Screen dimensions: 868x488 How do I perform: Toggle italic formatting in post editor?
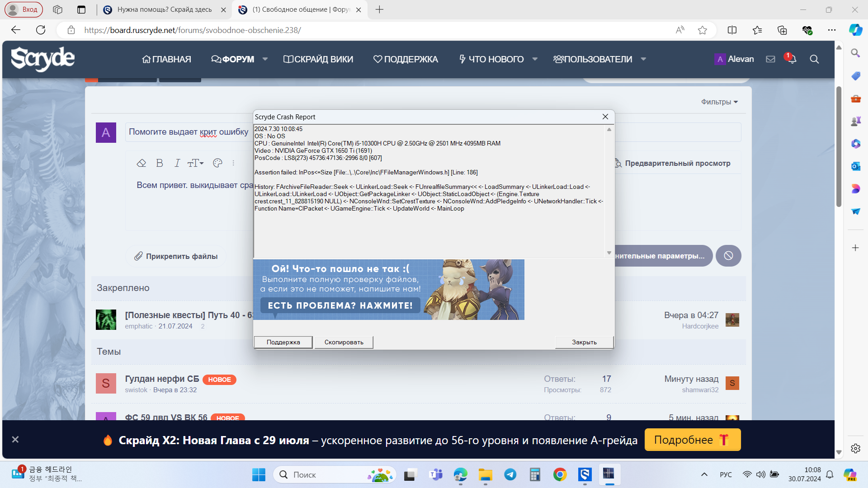point(177,163)
